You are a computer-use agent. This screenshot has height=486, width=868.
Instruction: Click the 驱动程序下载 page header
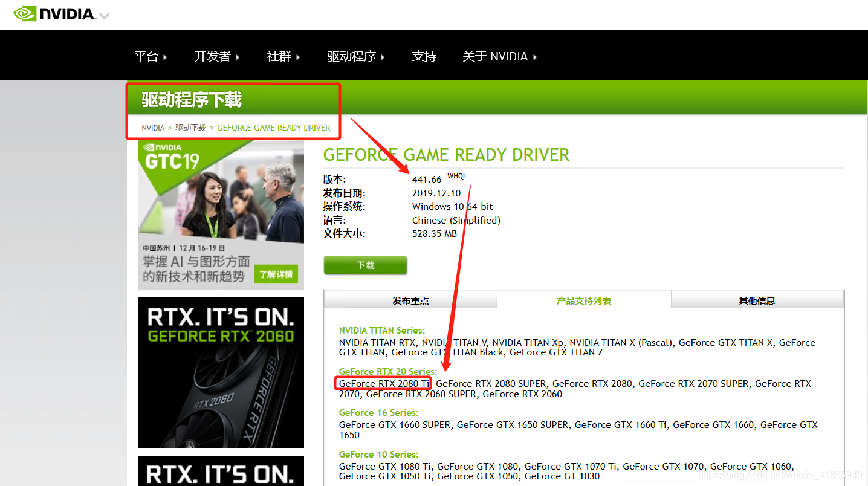coord(192,100)
